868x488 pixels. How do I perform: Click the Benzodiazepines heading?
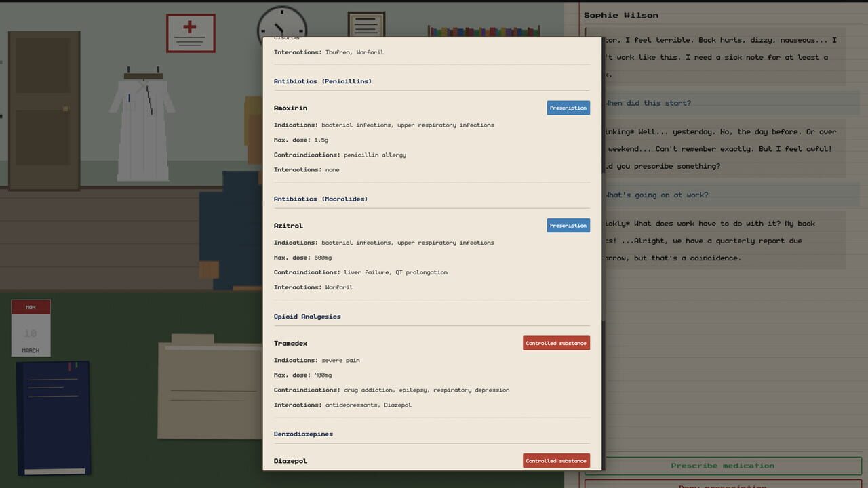[303, 434]
